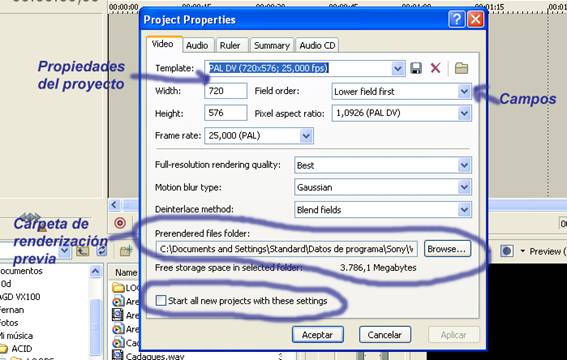567x360 pixels.
Task: Open the Frame rate combo box
Action: coord(259,136)
